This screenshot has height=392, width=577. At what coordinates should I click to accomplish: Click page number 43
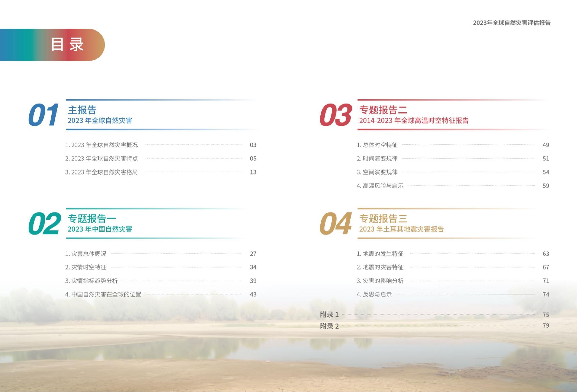253,295
